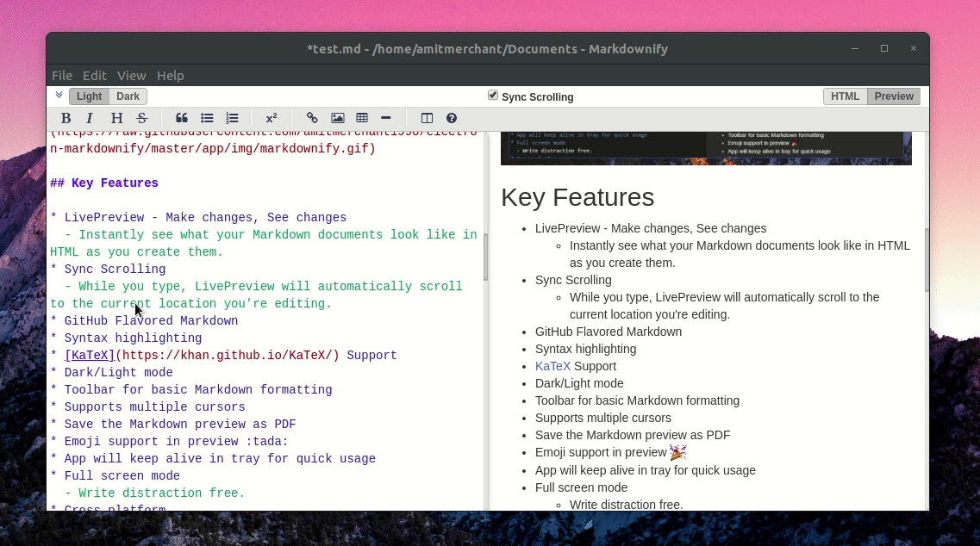Follow the KaTeX link in preview
The image size is (980, 546).
(552, 366)
